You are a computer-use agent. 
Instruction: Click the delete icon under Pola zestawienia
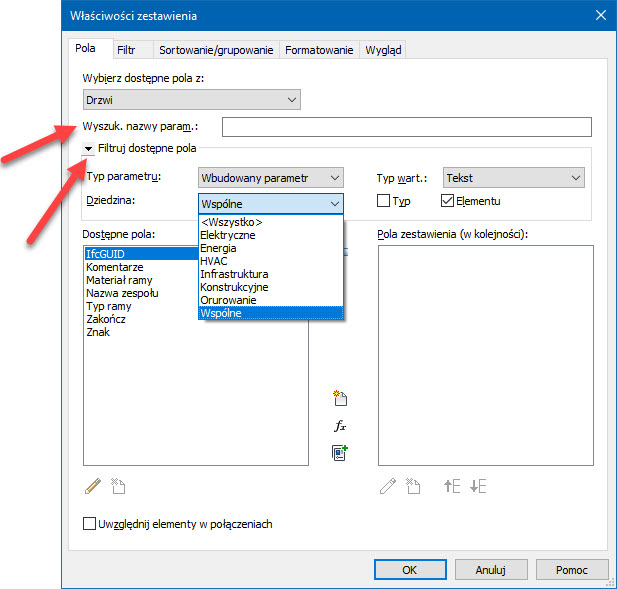[413, 487]
